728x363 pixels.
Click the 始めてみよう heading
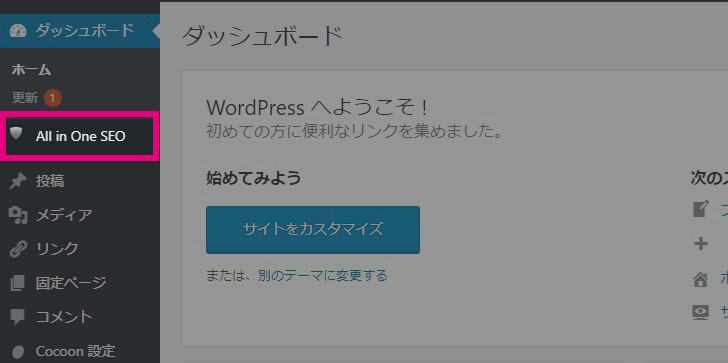(254, 178)
